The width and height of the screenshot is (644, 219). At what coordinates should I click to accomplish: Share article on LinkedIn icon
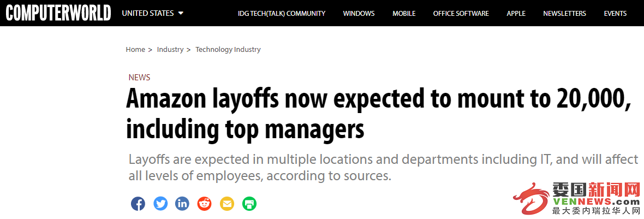tap(182, 203)
